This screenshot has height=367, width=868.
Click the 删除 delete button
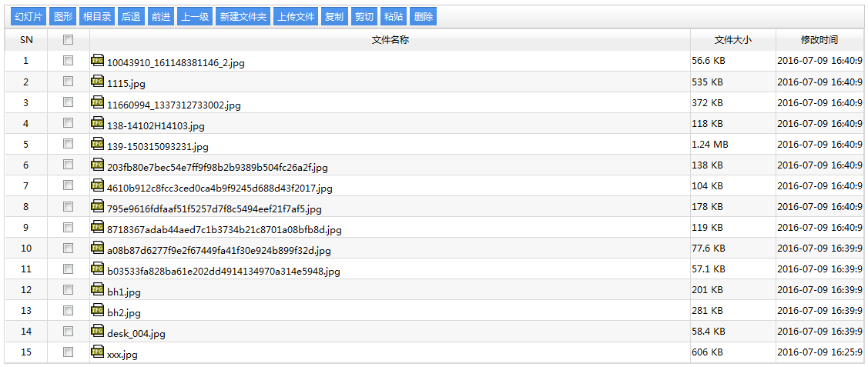click(423, 17)
